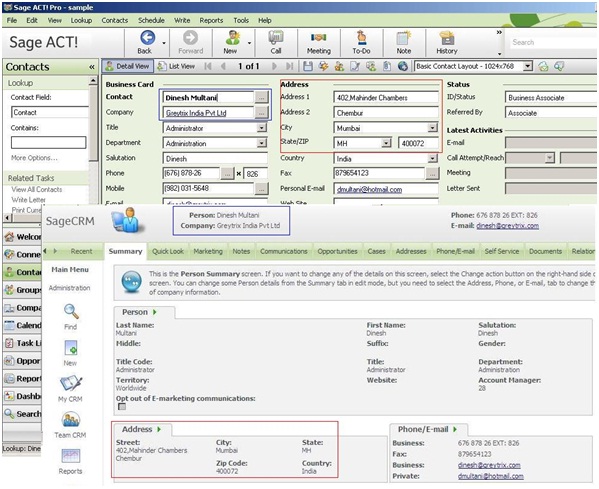Create a New contact via toolbar icon
Screen dimensions: 599x489
232,38
